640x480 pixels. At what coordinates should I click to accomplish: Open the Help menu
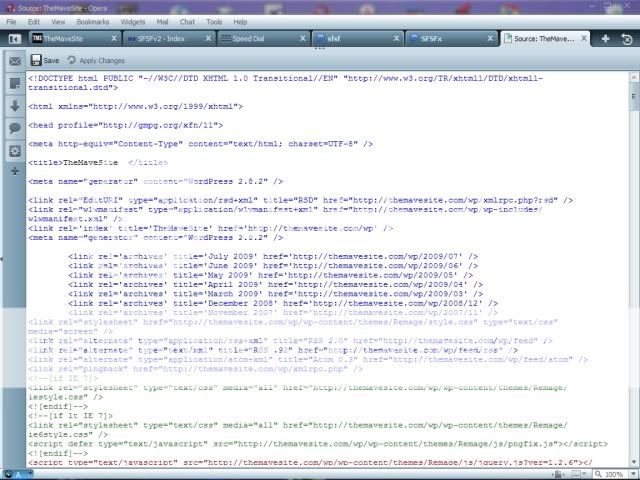[240, 22]
